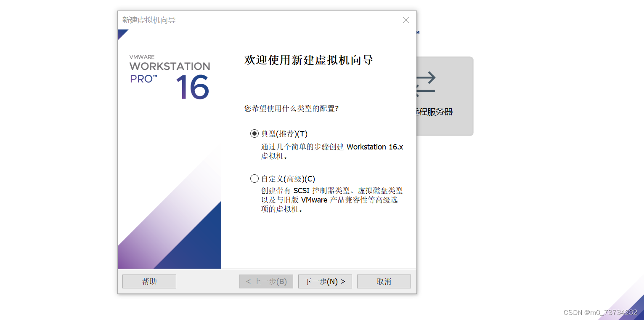Click the 自定义(高级)(C) option label text
The width and height of the screenshot is (644, 320).
point(288,179)
